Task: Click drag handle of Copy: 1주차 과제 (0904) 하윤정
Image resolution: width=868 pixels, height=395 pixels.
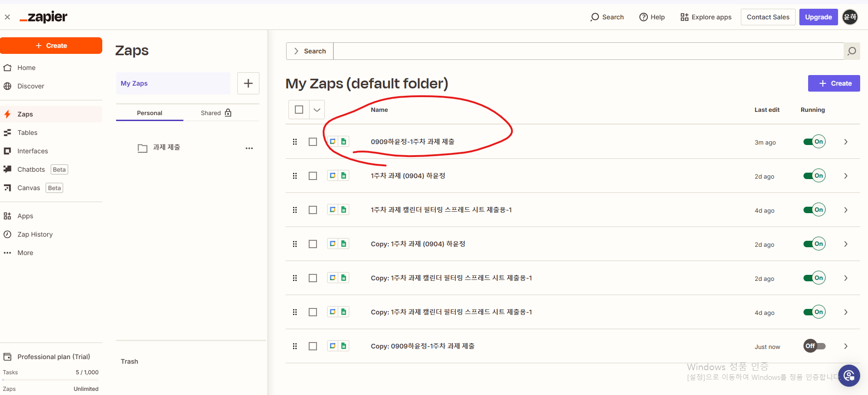Action: [295, 244]
